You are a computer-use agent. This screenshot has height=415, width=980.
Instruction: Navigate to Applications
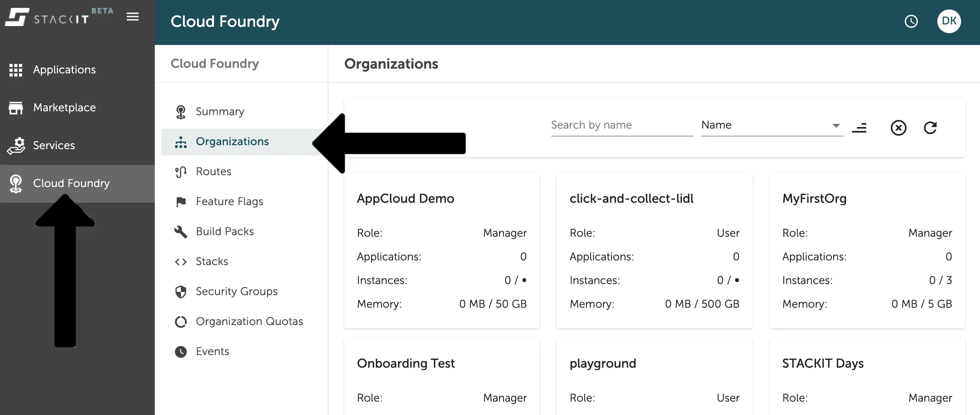tap(64, 69)
